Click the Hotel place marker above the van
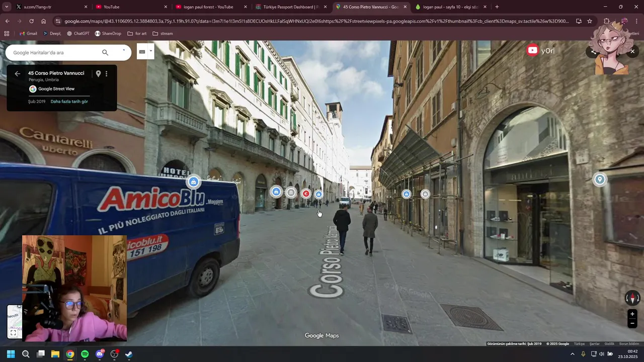This screenshot has width=644, height=362. point(193,182)
